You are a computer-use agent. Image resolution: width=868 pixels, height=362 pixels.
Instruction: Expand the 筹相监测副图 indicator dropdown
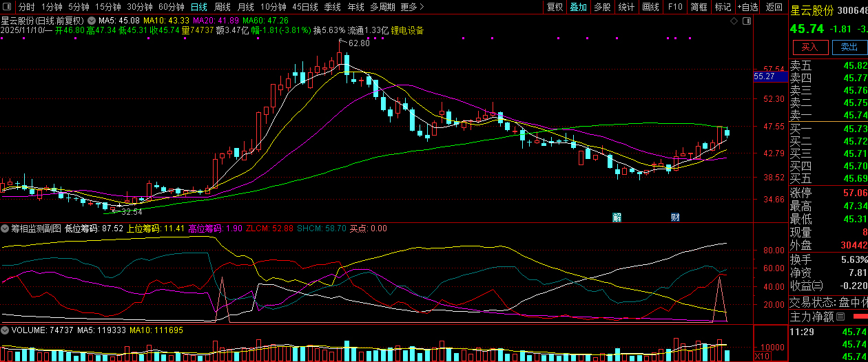coord(5,228)
